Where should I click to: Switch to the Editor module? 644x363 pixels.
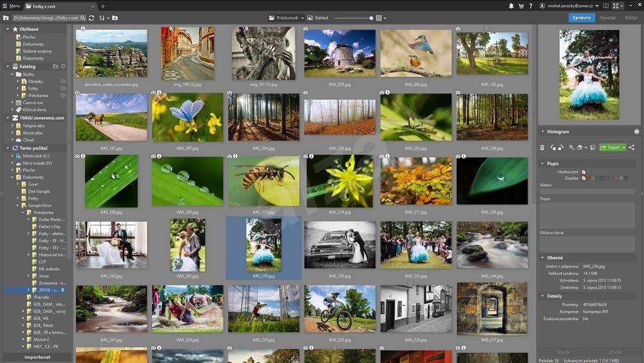tap(631, 17)
